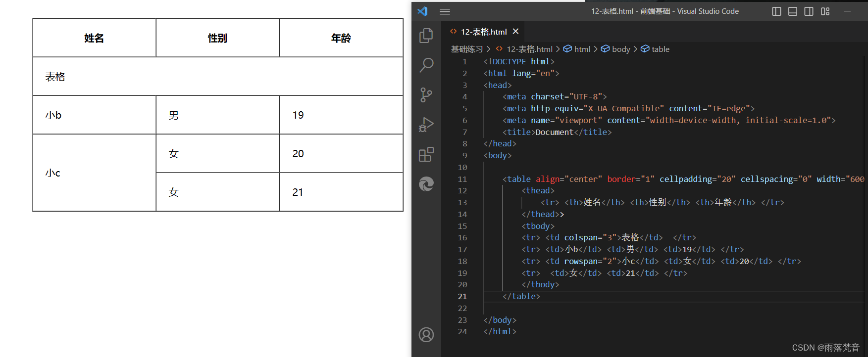This screenshot has height=357, width=868.
Task: Click the title Document line of code
Action: click(557, 132)
